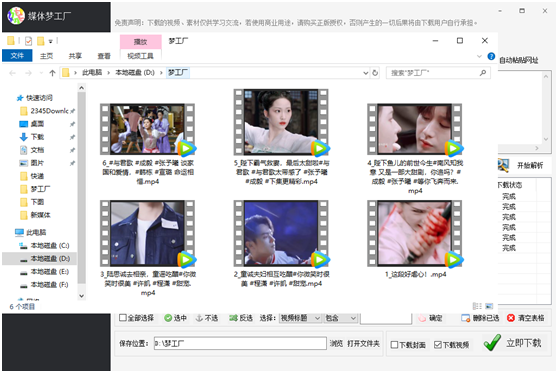Open 2345Downloads in quick access
Viewport: 558px width, 373px height.
(48, 111)
